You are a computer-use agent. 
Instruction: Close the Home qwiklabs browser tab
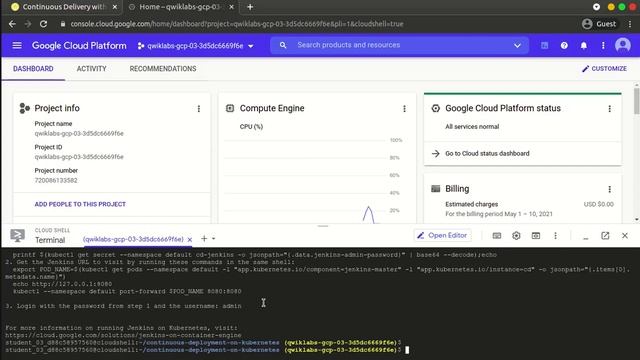click(231, 7)
